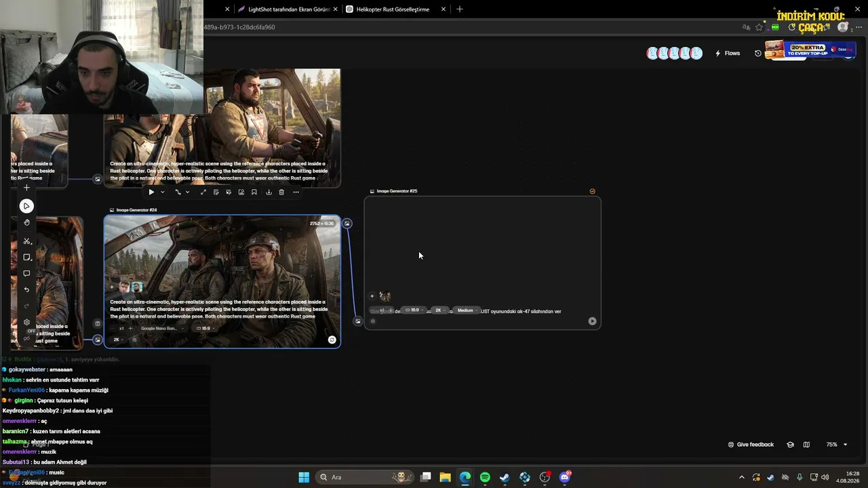Image resolution: width=868 pixels, height=488 pixels.
Task: Pick the sticky note tool
Action: point(26,258)
